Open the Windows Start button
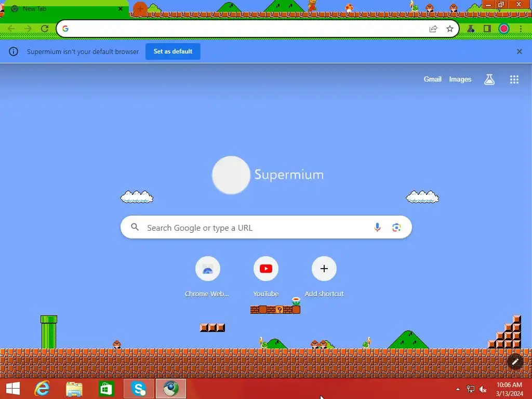 (x=13, y=389)
